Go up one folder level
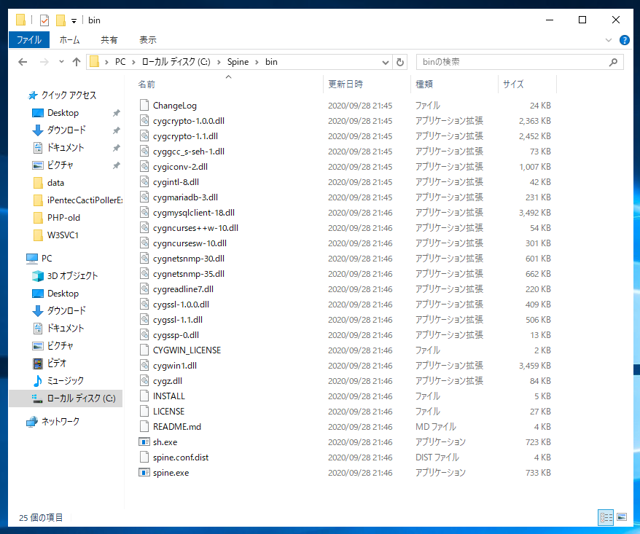This screenshot has height=534, width=640. click(76, 62)
